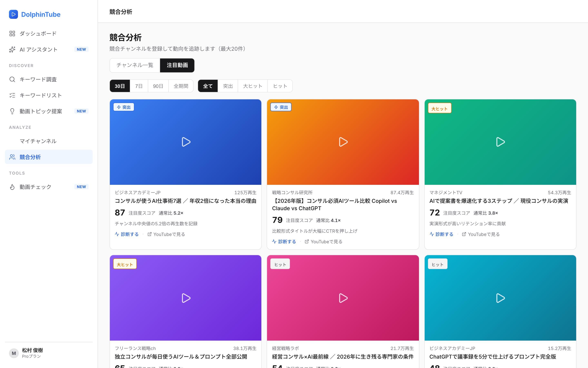Click 診断する on the score 72 card
Image resolution: width=588 pixels, height=368 pixels.
coord(441,234)
